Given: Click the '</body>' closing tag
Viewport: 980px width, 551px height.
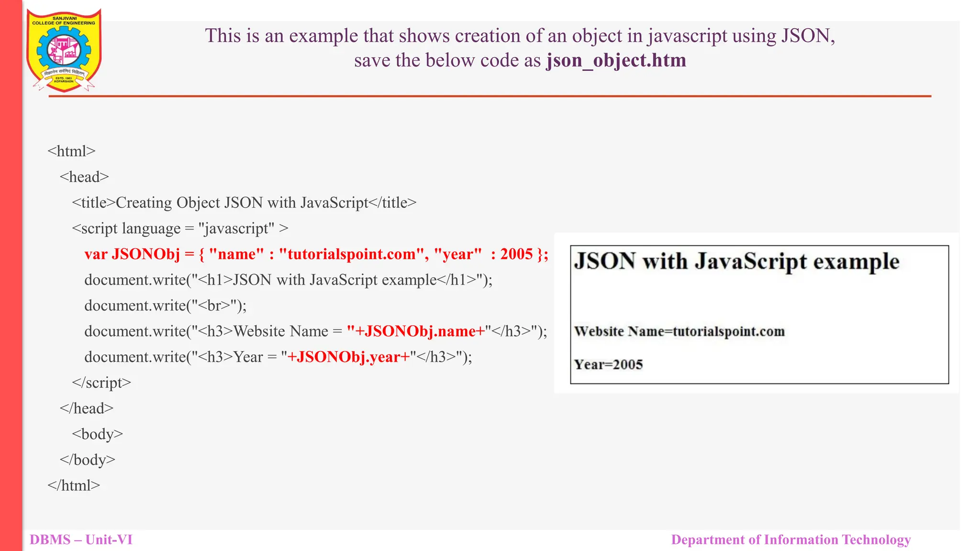Looking at the screenshot, I should coord(88,460).
